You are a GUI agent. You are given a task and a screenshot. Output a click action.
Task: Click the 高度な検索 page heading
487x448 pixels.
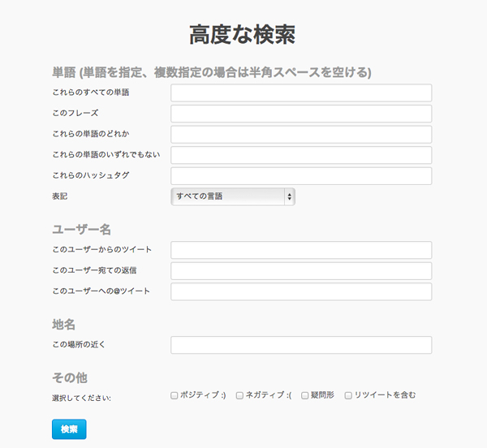(242, 34)
